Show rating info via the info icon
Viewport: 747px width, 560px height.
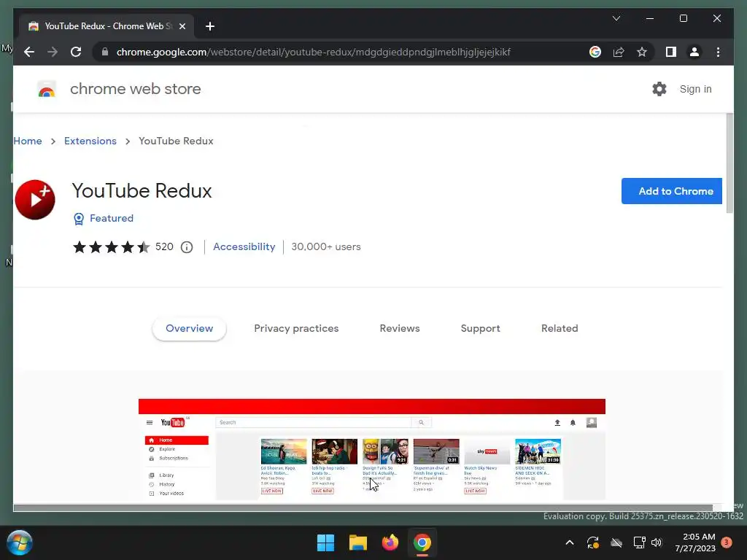(187, 247)
